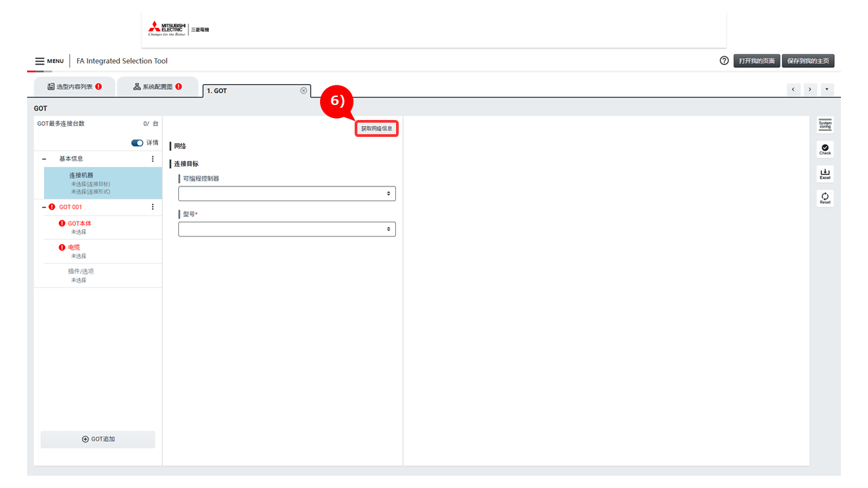868x488 pixels.
Task: Click the GOT追加 button
Action: (x=98, y=439)
